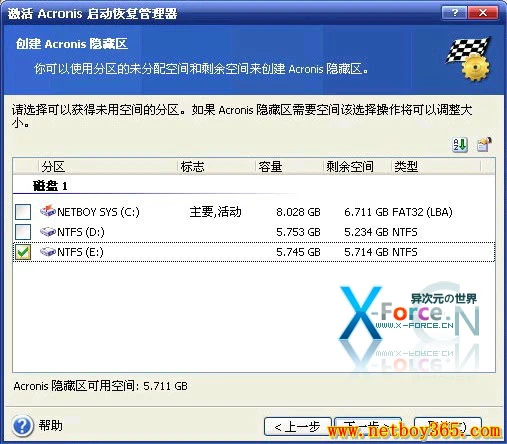The height and width of the screenshot is (444, 507).
Task: Click the NTFS (D:) drive icon
Action: [48, 232]
